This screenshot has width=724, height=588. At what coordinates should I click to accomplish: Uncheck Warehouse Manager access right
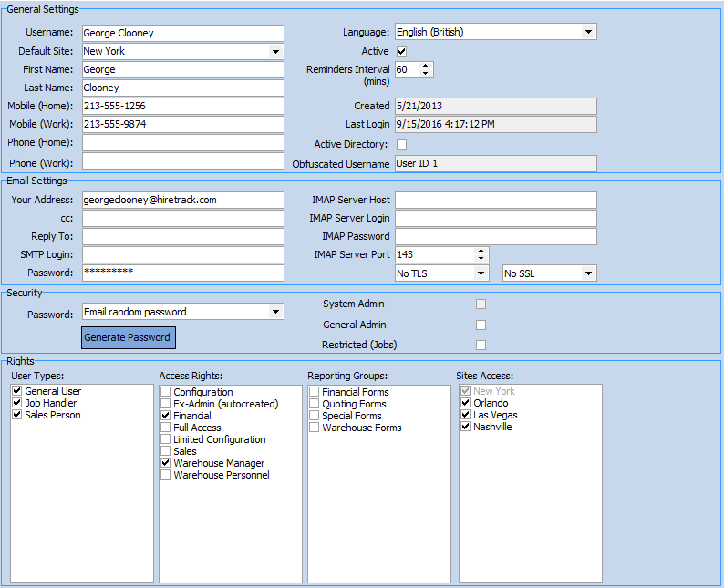coord(166,463)
